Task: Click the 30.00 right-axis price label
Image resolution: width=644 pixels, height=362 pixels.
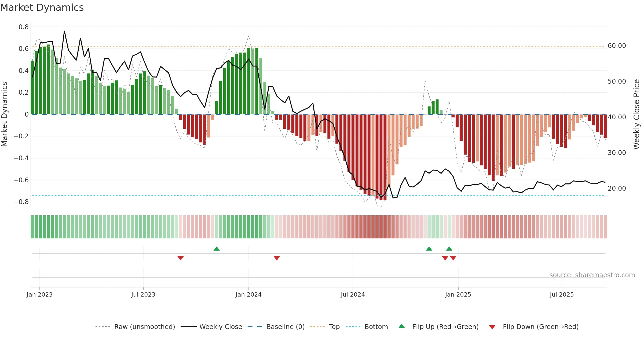Action: point(617,153)
